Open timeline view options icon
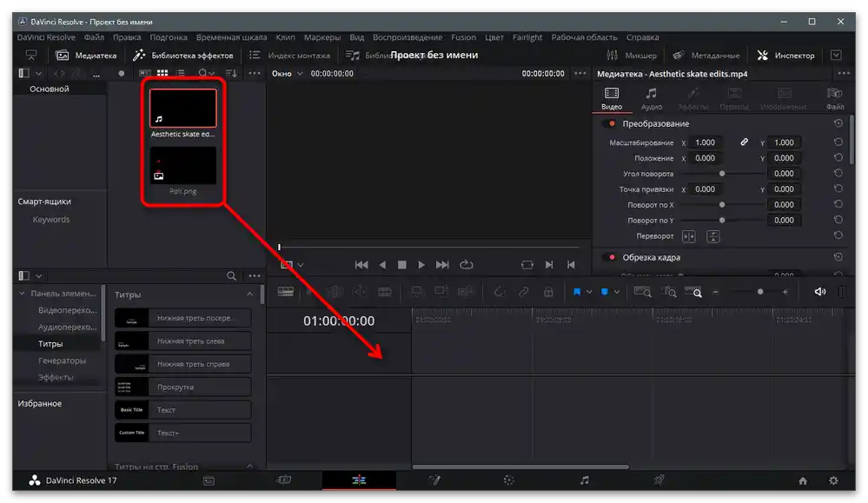Viewport: 868px width, 503px height. pyautogui.click(x=286, y=292)
